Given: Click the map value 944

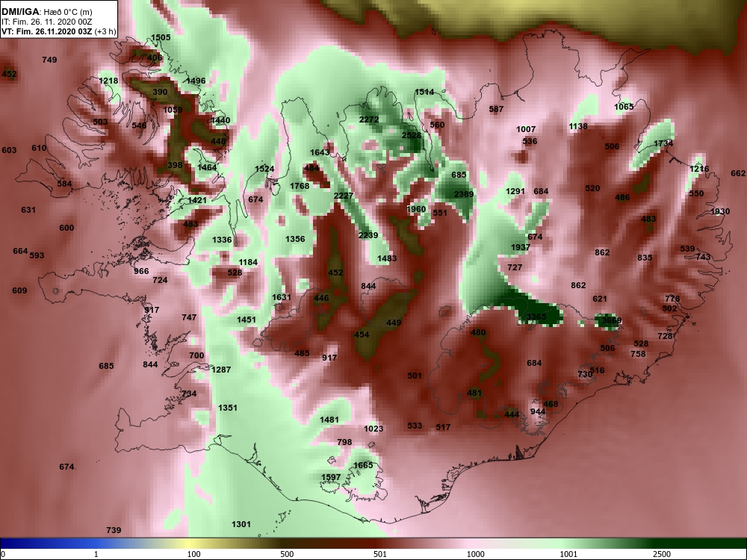Looking at the screenshot, I should pyautogui.click(x=538, y=412).
